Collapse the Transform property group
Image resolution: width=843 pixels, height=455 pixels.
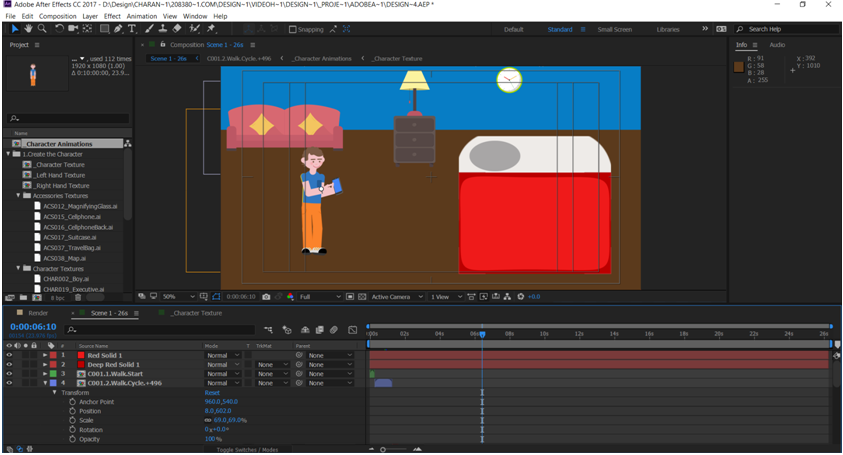[55, 393]
